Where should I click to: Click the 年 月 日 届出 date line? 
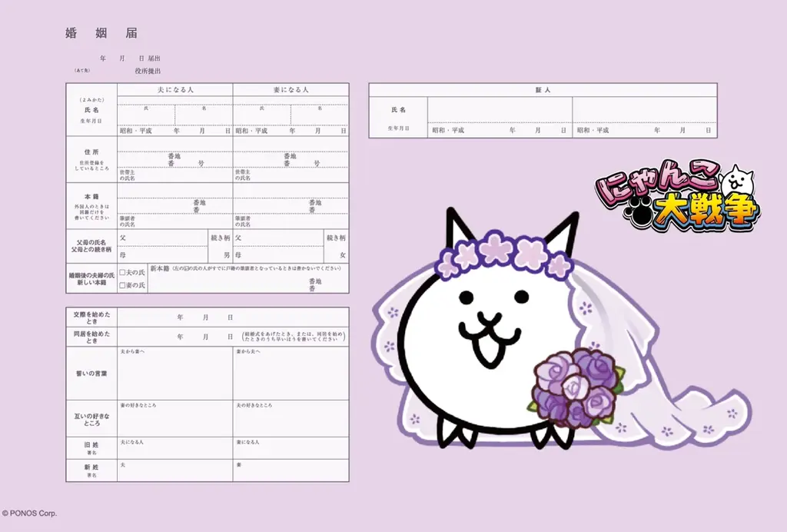(130, 58)
